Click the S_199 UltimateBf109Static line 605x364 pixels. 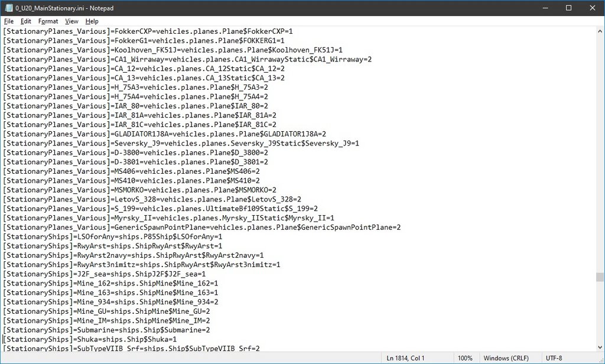(161, 209)
